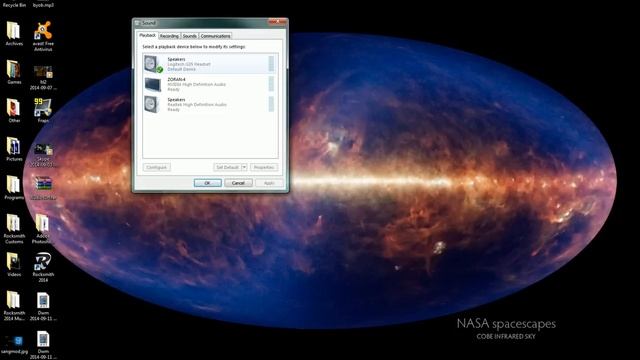
Task: Open the Pictures folder icon
Action: pyautogui.click(x=14, y=146)
